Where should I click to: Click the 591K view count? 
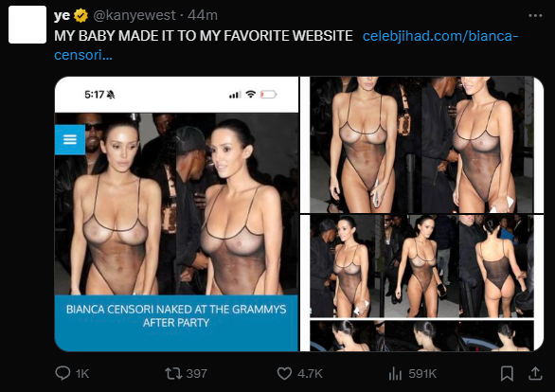click(x=422, y=374)
